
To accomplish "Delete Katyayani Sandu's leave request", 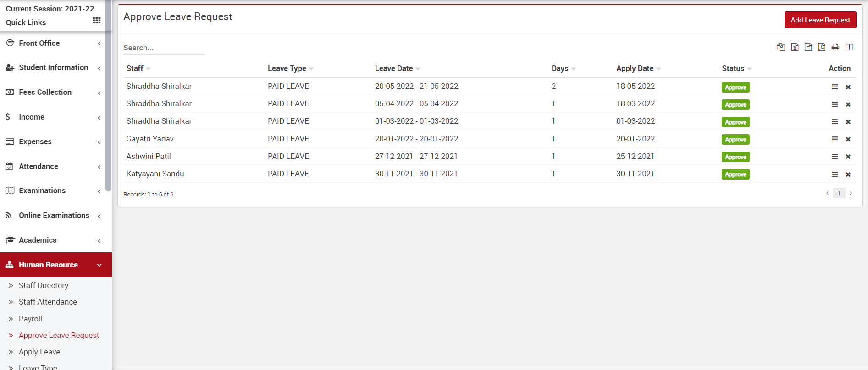I will pos(848,174).
